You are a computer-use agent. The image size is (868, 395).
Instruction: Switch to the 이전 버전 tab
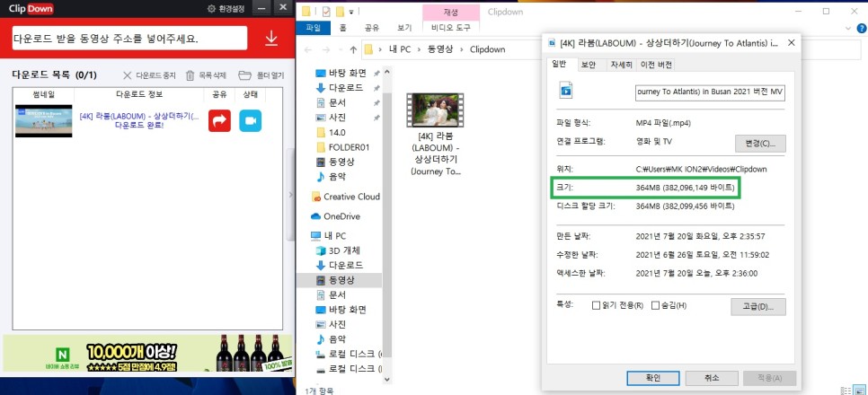click(x=656, y=65)
